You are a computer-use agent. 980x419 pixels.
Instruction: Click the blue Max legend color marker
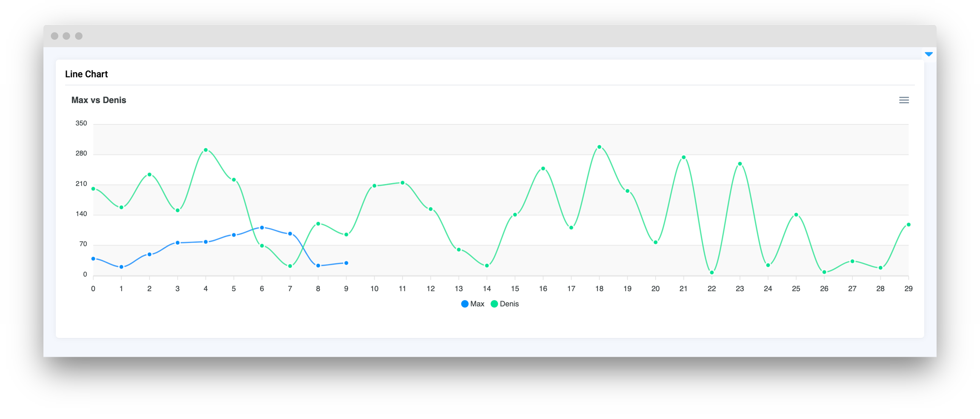point(465,304)
